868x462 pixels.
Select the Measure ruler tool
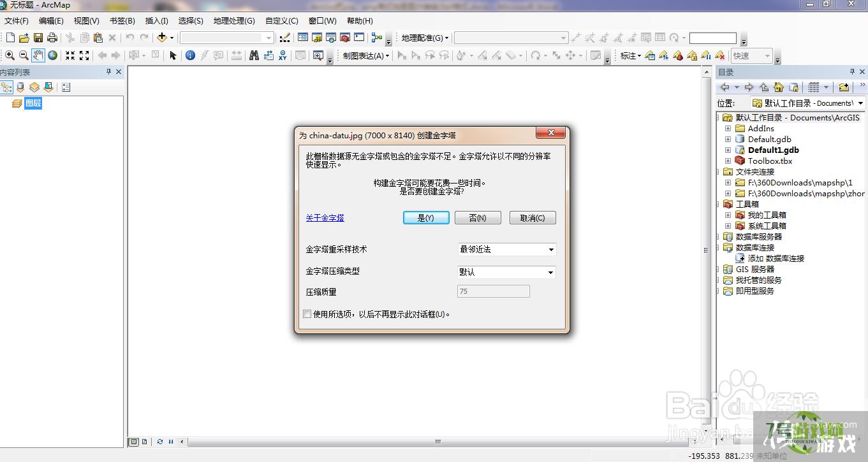[237, 55]
